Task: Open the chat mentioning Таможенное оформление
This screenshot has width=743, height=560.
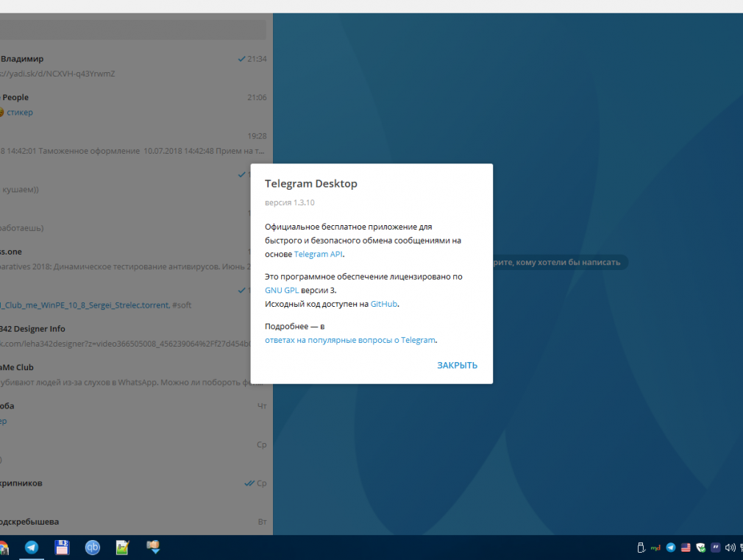Action: [x=137, y=143]
